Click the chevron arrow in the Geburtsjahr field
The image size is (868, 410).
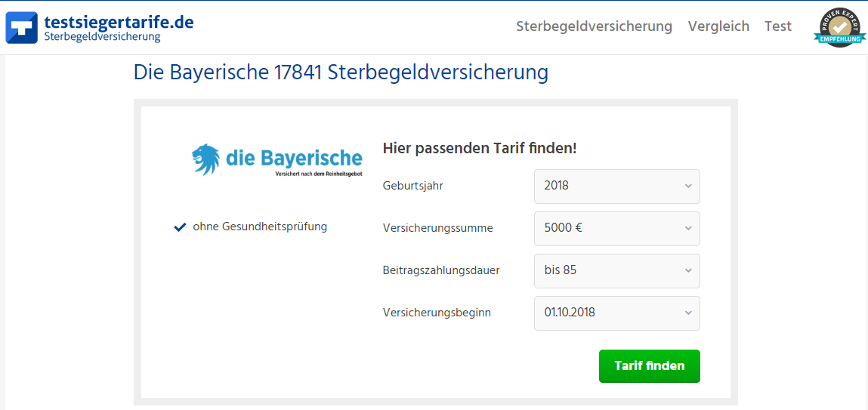click(688, 187)
